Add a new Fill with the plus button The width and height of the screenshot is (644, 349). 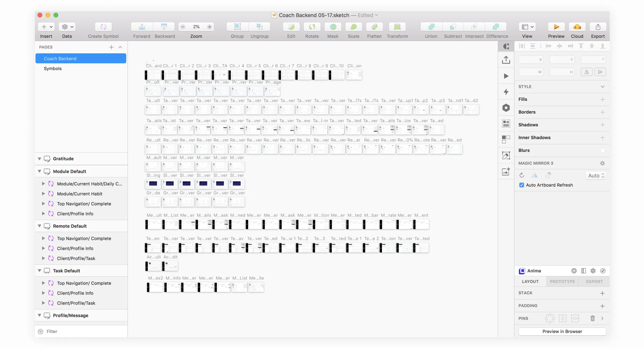pos(603,99)
